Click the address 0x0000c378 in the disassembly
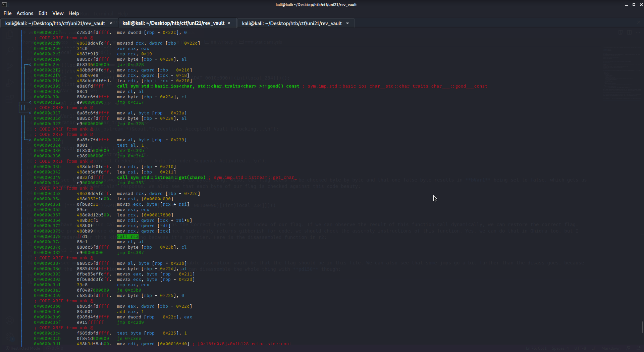Image resolution: width=644 pixels, height=352 pixels. [x=47, y=237]
